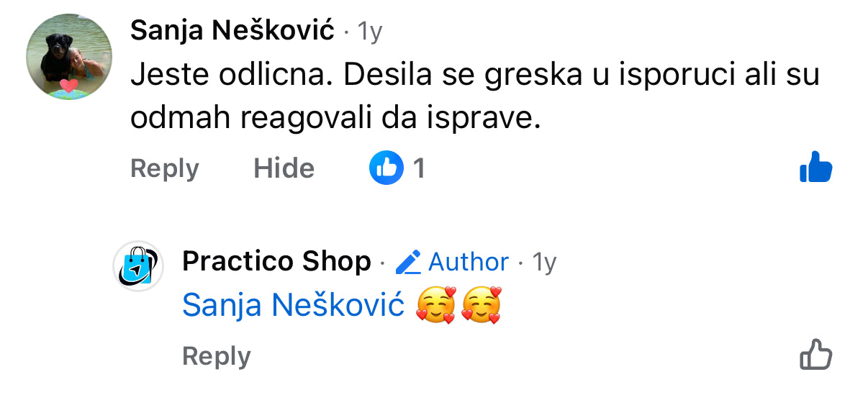
Task: Open Sanja Nešković's profile picture
Action: click(x=69, y=56)
